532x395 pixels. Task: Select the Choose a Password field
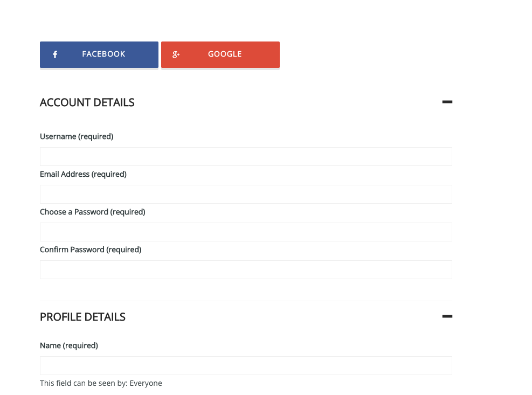246,232
